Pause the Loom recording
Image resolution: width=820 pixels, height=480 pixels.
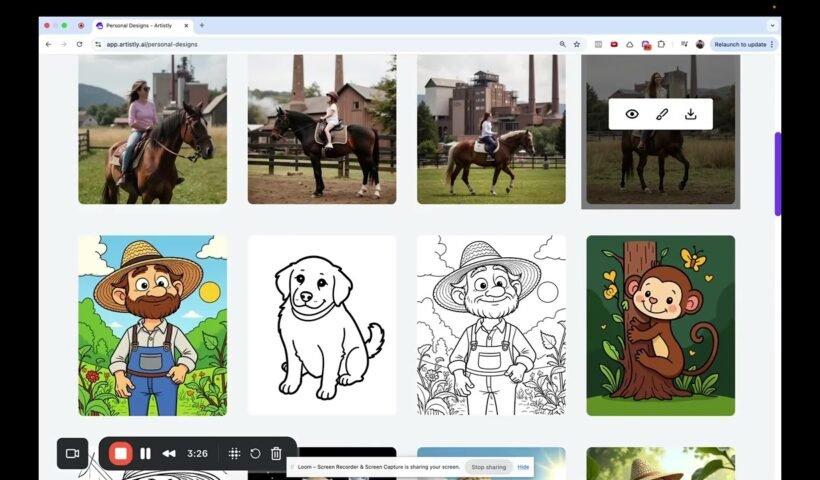tap(146, 453)
